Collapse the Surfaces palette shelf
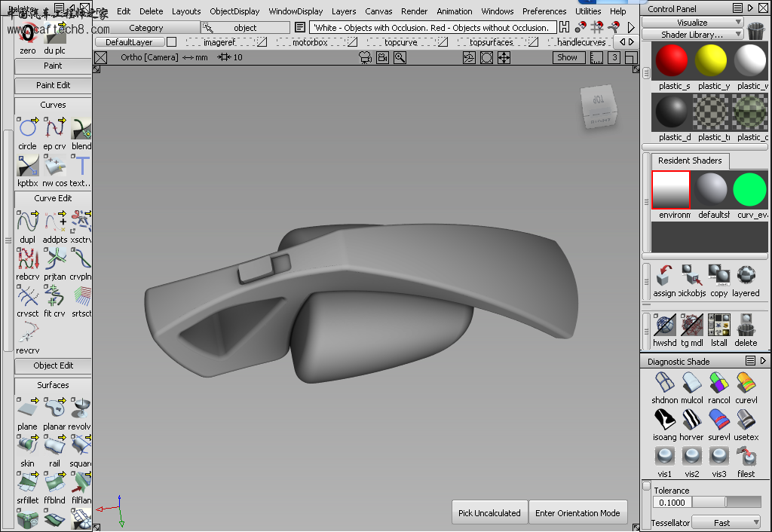 tap(54, 385)
